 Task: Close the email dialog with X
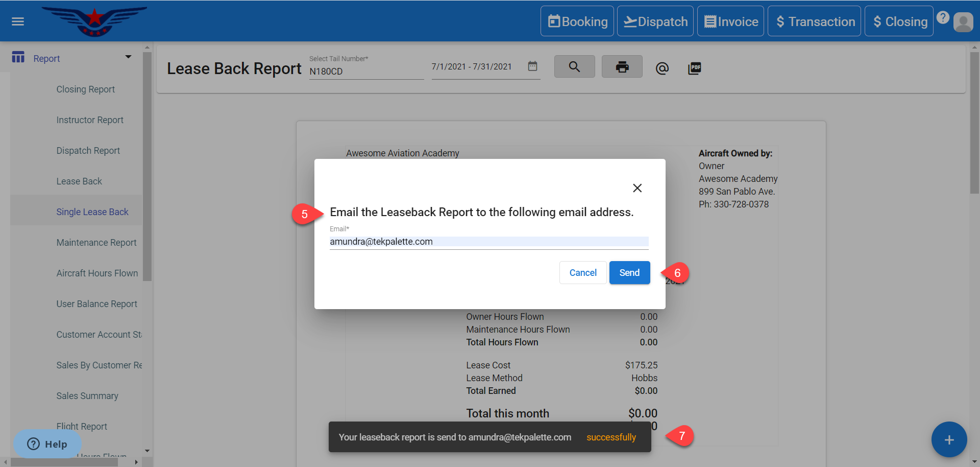[x=637, y=188]
